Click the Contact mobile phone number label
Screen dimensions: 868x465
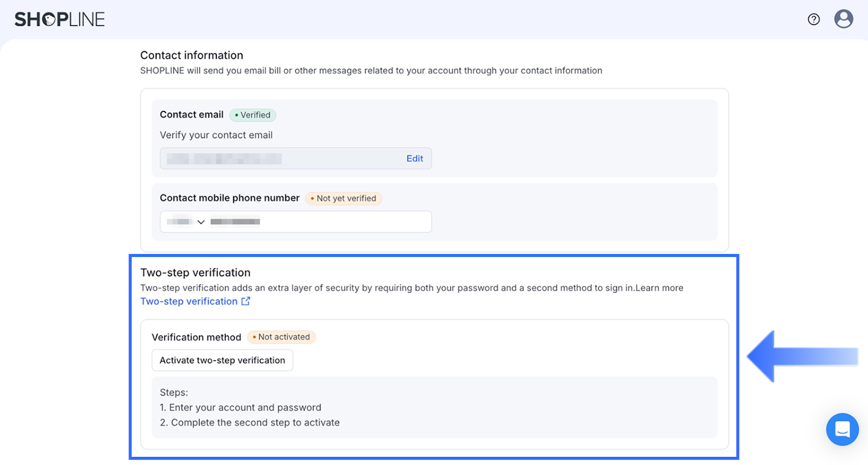[x=229, y=198]
